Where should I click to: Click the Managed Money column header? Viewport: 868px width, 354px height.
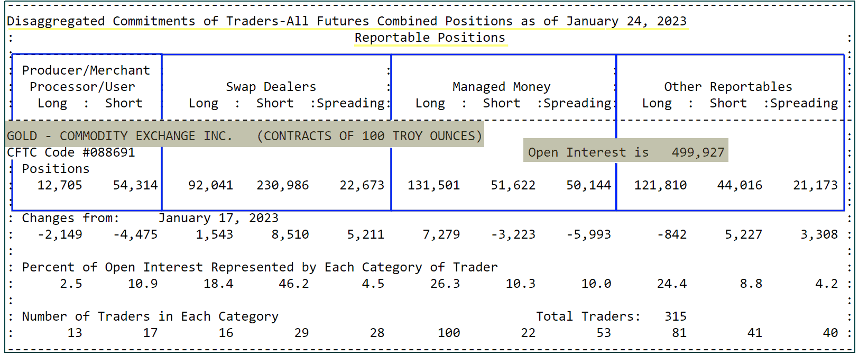(501, 87)
